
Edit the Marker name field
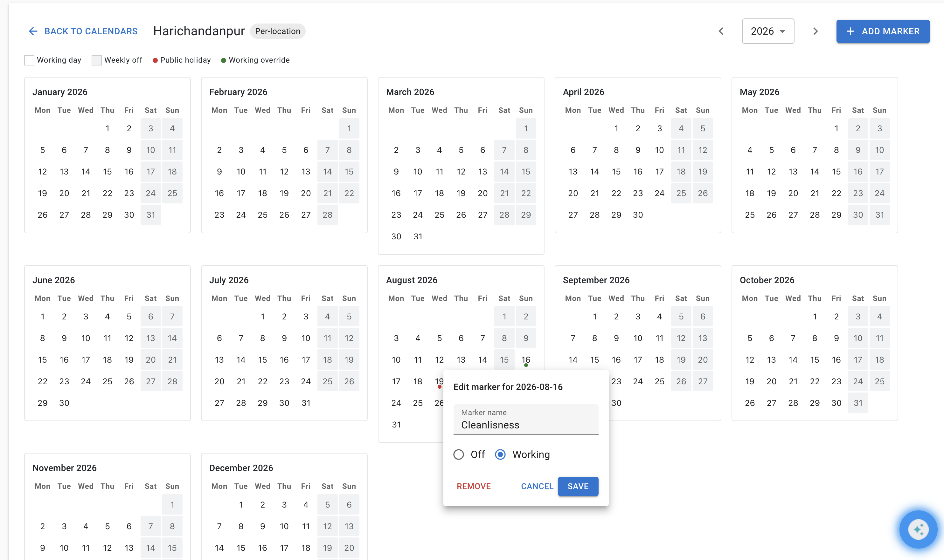click(526, 420)
